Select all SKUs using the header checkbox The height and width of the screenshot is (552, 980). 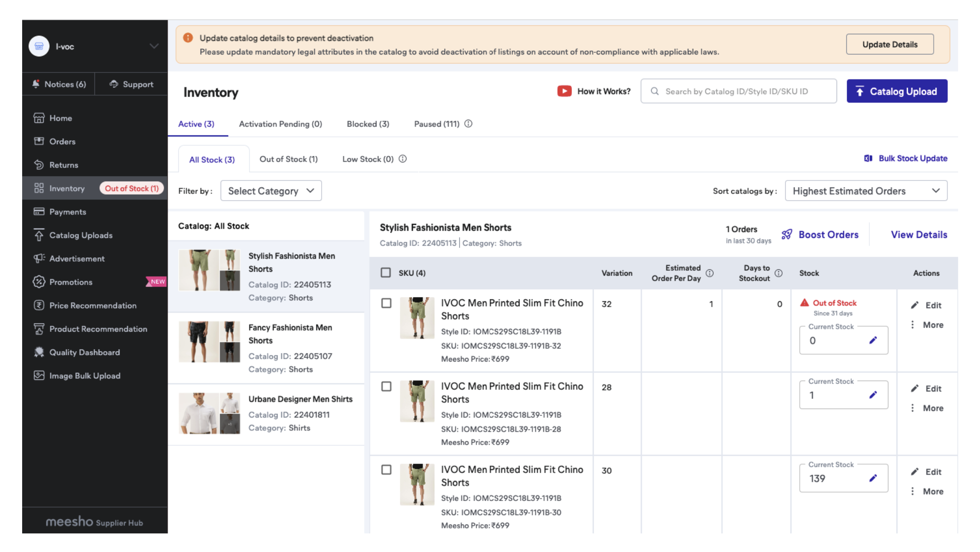(386, 273)
